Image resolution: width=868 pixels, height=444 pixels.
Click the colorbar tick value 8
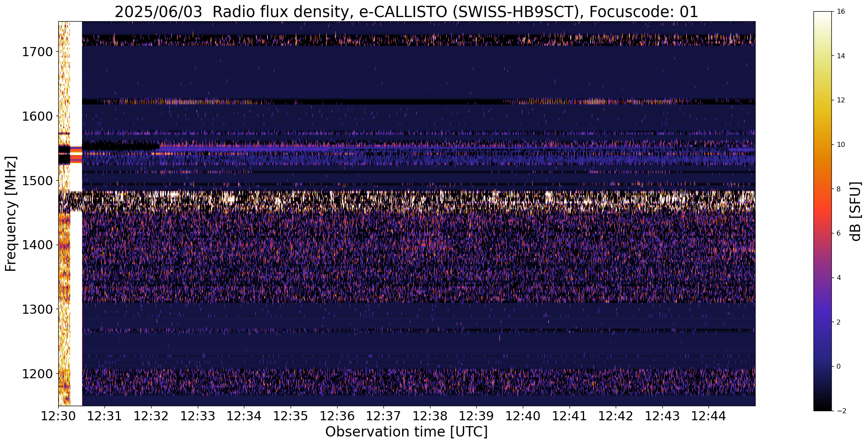pyautogui.click(x=839, y=189)
